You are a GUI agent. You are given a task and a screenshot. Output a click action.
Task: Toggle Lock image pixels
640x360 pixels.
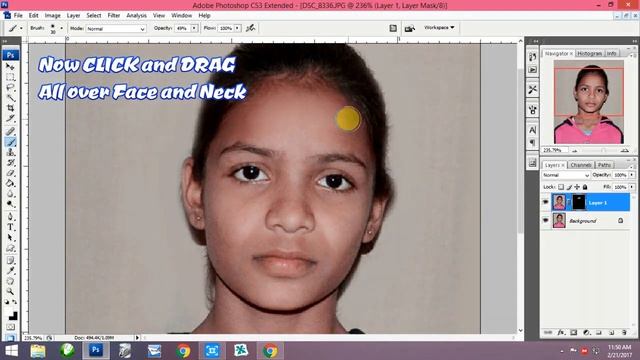569,187
